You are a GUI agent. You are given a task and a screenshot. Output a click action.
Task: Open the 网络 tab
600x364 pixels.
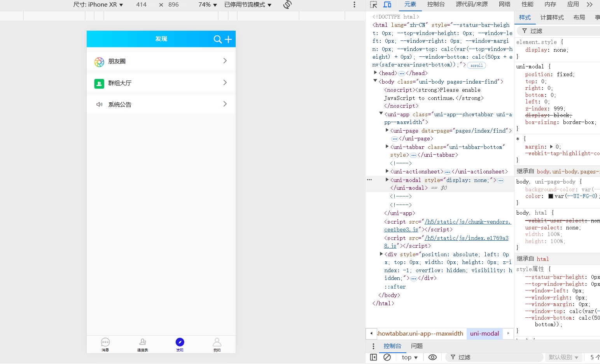tap(504, 4)
